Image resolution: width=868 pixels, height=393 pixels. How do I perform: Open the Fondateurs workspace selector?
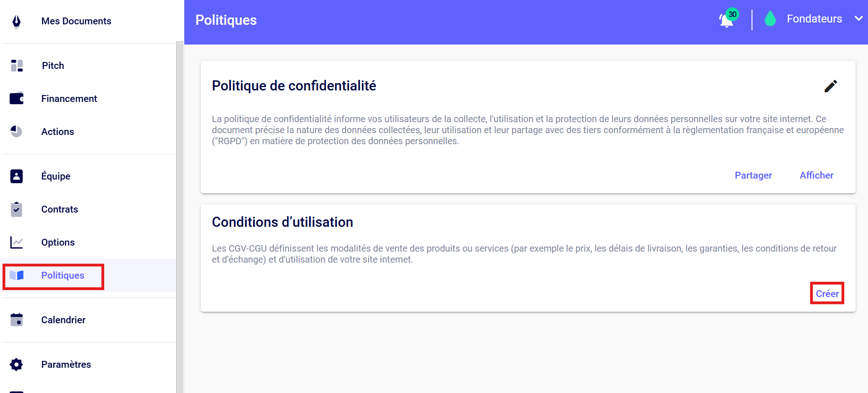pyautogui.click(x=814, y=19)
